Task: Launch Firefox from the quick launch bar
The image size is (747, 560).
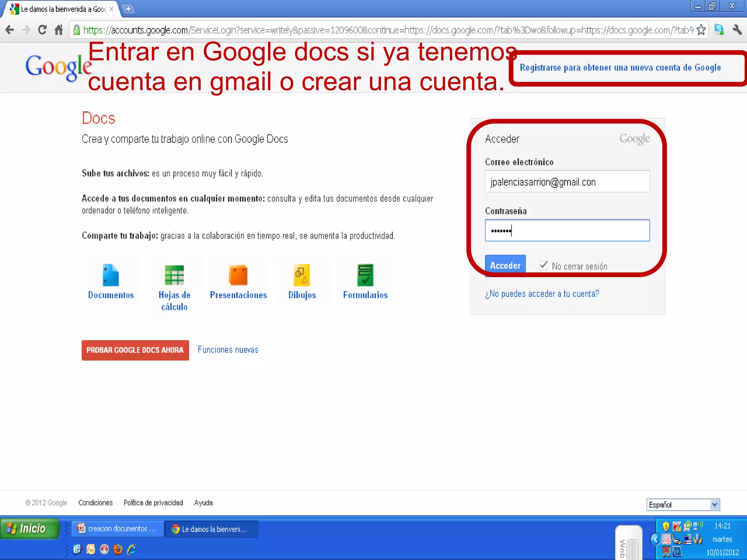Action: click(x=117, y=549)
